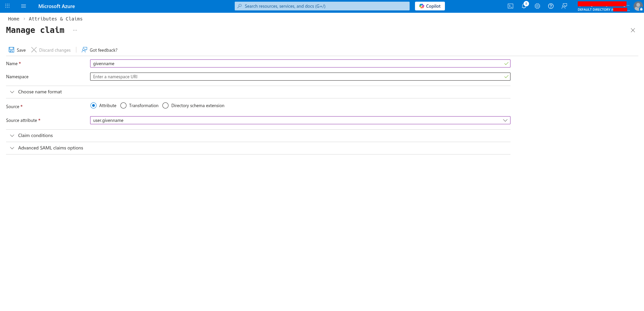
Task: Open the help and support icon
Action: (551, 6)
